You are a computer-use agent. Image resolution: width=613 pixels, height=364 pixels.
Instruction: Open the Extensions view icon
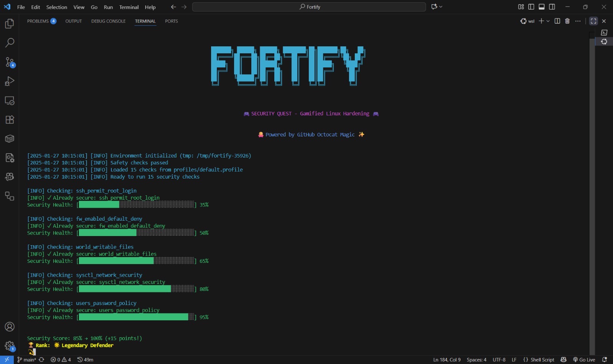pos(10,120)
